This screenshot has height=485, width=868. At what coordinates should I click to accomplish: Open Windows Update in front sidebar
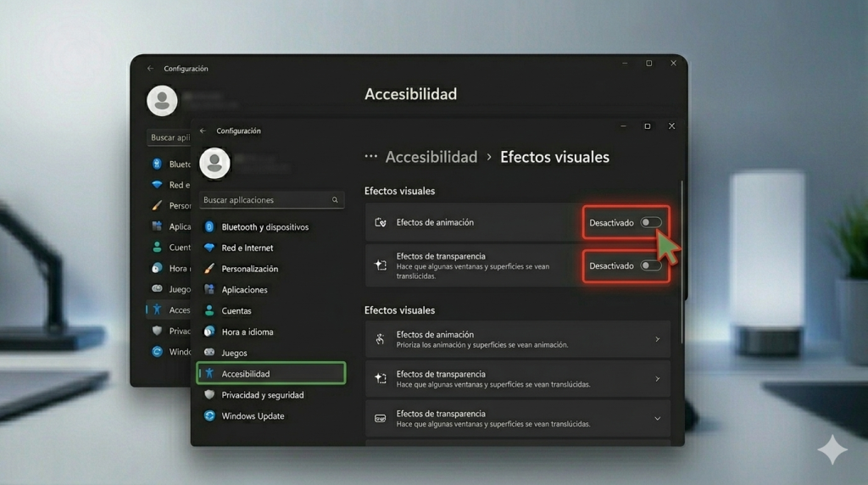pos(271,415)
